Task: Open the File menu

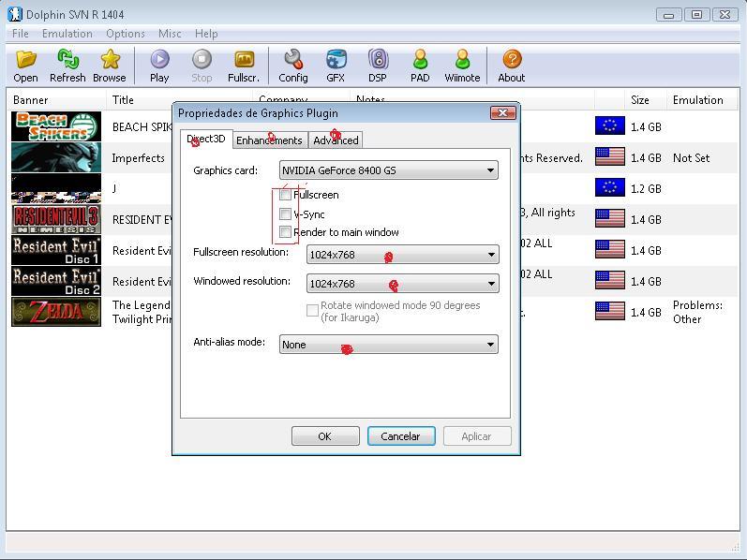Action: pos(21,34)
